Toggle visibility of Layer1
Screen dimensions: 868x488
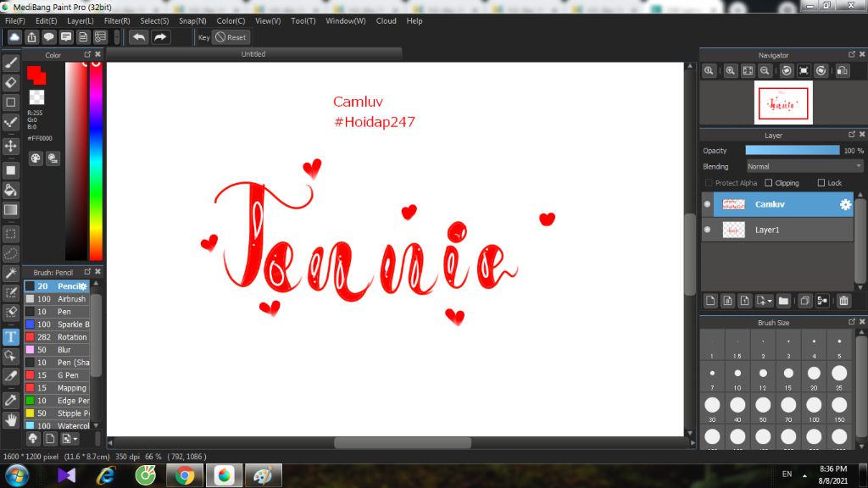point(707,230)
